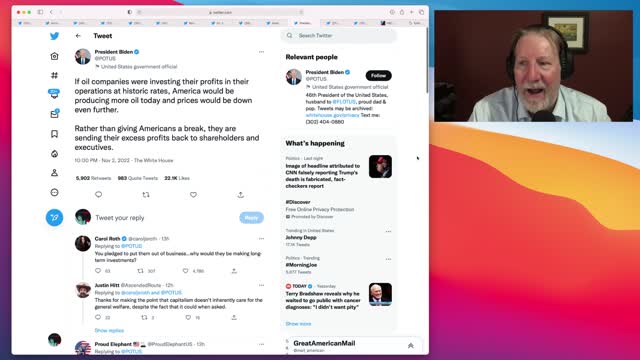
Task: Open more options on Carol Roth reply
Action: [x=261, y=239]
